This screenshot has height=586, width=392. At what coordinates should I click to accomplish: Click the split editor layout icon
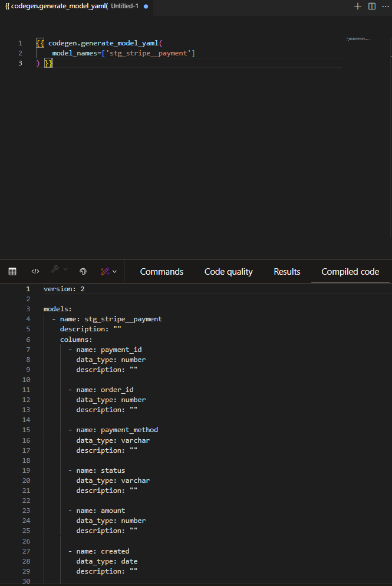click(372, 6)
